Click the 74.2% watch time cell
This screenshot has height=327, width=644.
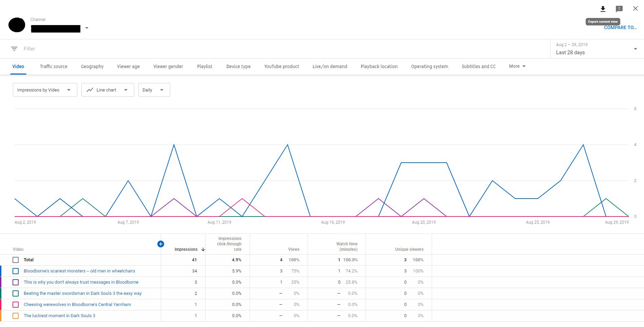(x=352, y=271)
